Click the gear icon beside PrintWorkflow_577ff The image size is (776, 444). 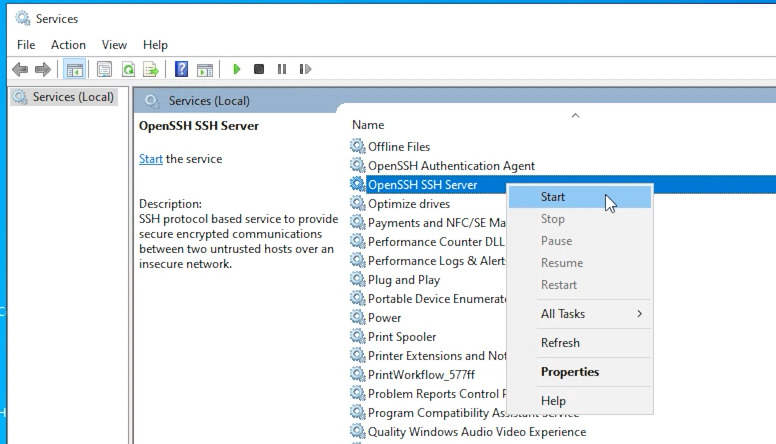click(x=357, y=374)
